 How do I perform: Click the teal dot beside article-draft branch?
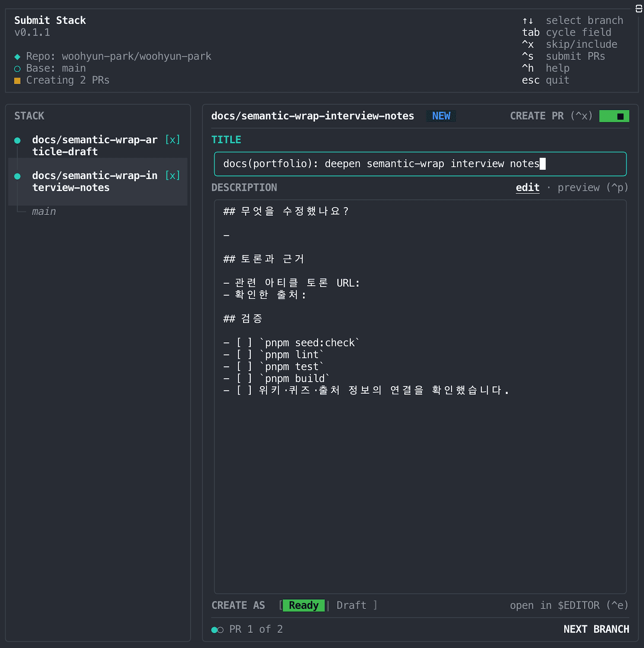[17, 140]
